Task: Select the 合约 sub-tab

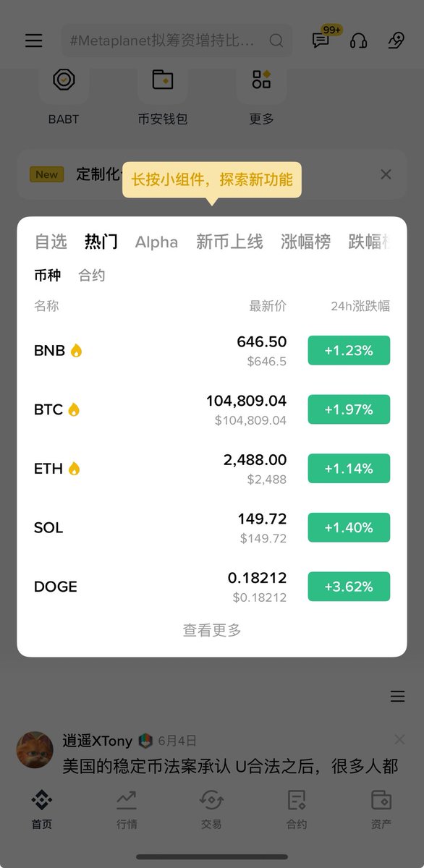Action: click(x=92, y=276)
